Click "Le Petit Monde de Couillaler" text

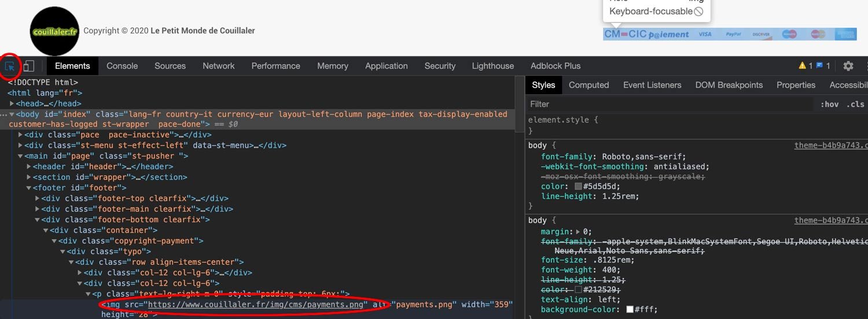point(203,31)
